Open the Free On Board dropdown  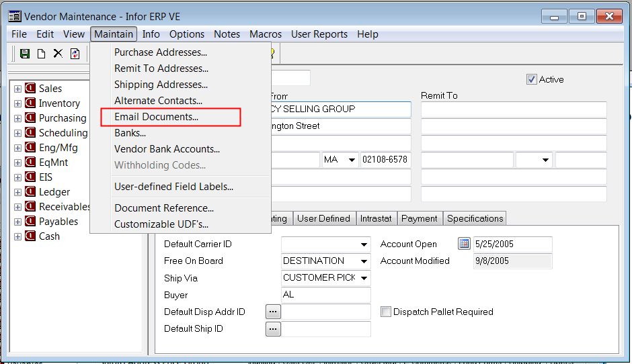(364, 261)
